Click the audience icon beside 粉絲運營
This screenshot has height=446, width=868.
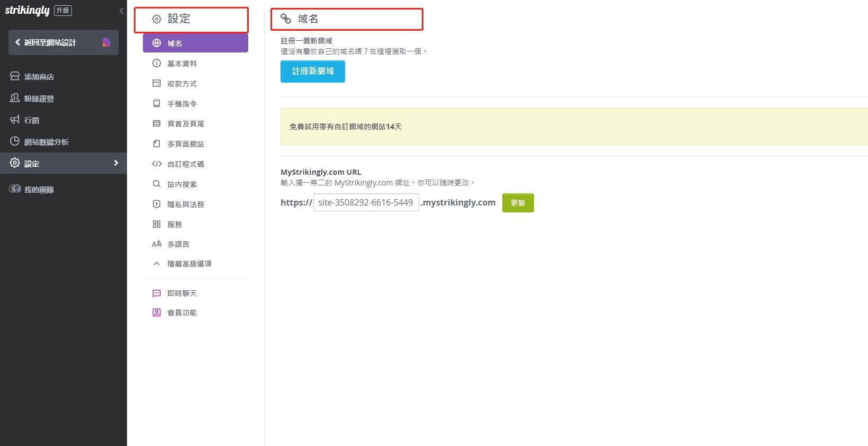(x=15, y=98)
